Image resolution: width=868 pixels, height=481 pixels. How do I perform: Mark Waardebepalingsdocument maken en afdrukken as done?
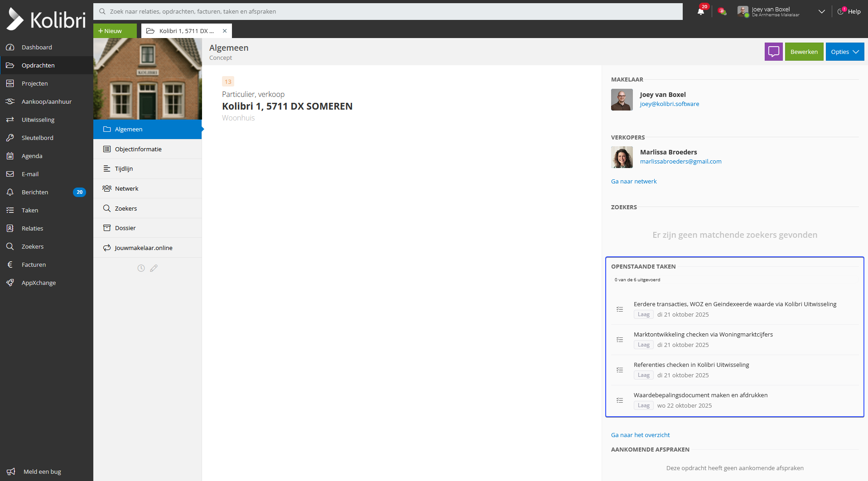point(620,400)
